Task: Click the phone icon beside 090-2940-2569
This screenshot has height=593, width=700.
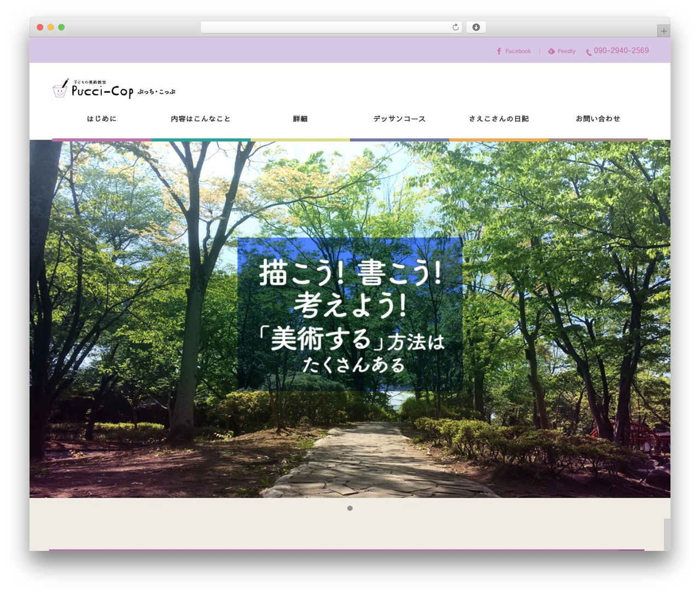Action: point(588,52)
